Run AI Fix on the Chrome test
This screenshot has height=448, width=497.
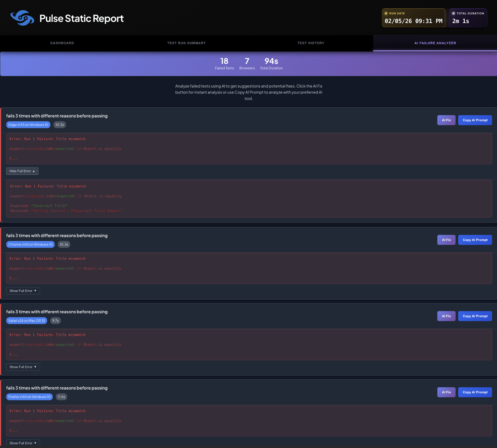(446, 240)
